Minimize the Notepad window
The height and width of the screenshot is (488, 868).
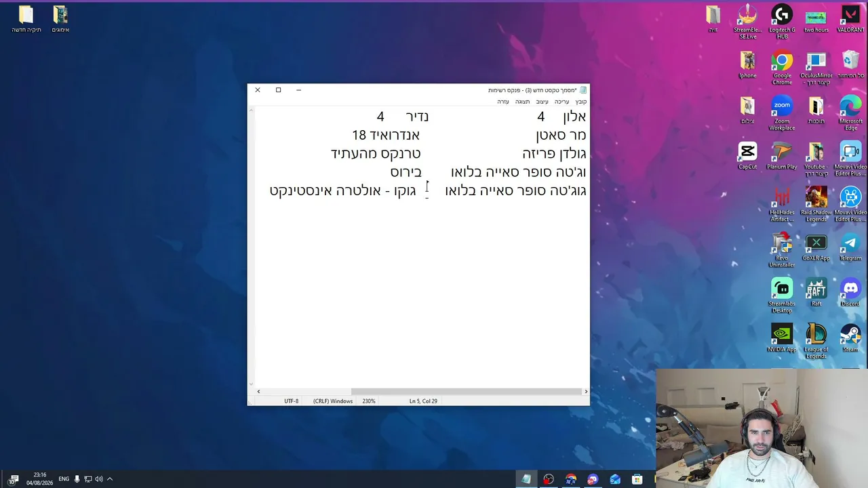click(x=298, y=89)
